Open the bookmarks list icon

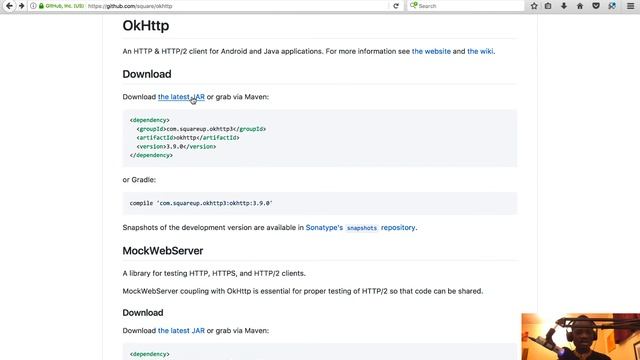tap(548, 6)
